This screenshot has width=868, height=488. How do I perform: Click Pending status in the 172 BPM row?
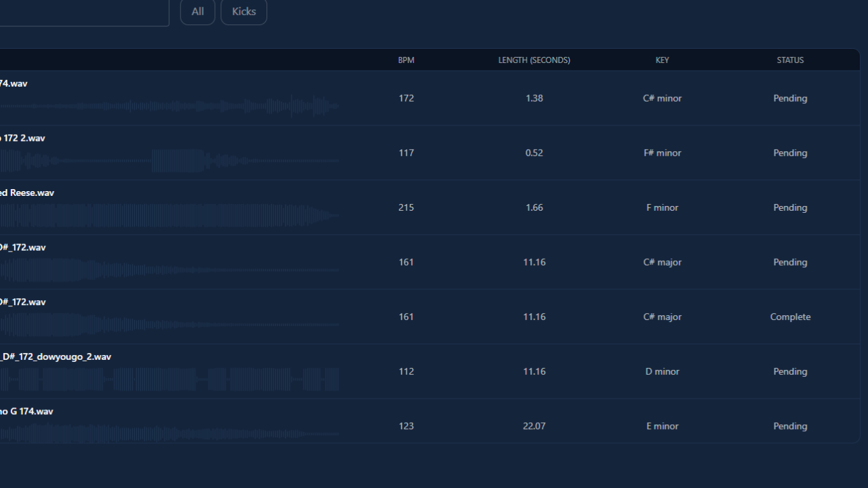[790, 98]
